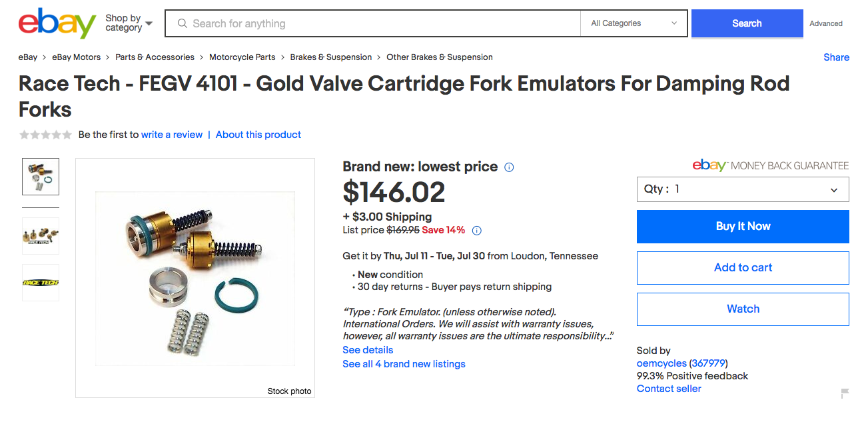Click the gray report flag icon
This screenshot has width=868, height=430.
pos(845,393)
